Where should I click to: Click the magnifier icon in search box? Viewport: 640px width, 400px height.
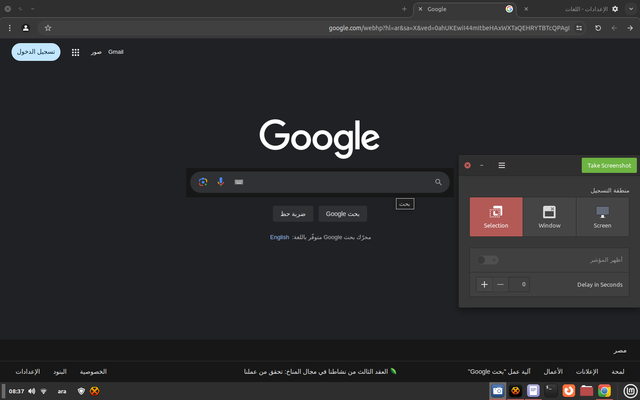tap(438, 182)
